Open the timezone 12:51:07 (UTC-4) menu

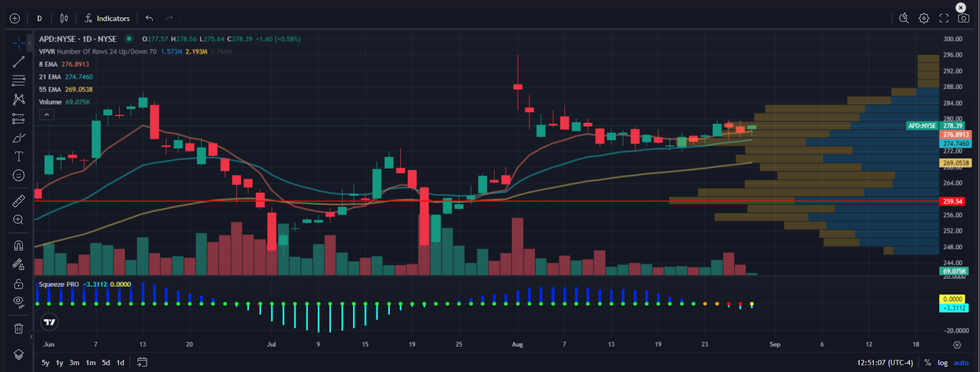(884, 363)
